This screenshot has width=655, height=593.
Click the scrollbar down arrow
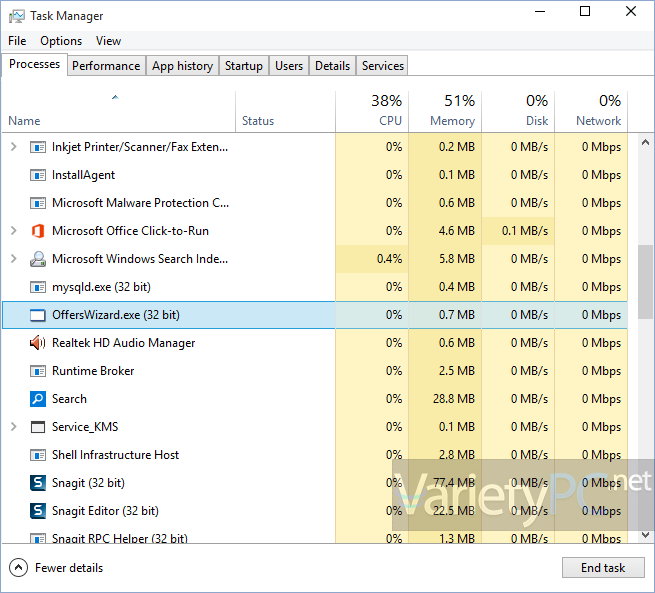[645, 535]
